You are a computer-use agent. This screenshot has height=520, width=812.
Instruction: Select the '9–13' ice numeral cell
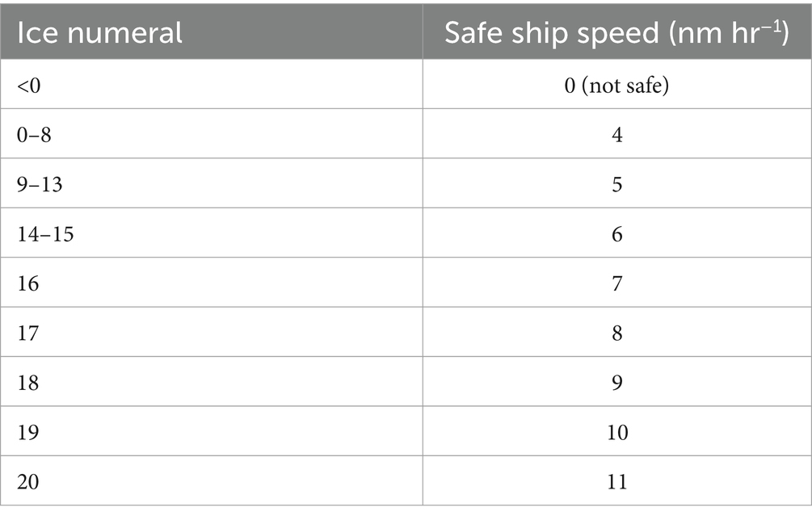[212, 183]
